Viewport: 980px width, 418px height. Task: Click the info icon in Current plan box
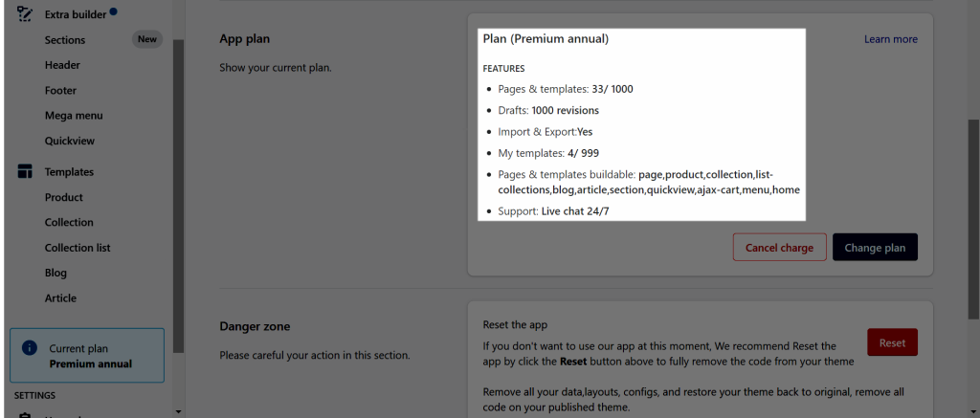pos(30,348)
